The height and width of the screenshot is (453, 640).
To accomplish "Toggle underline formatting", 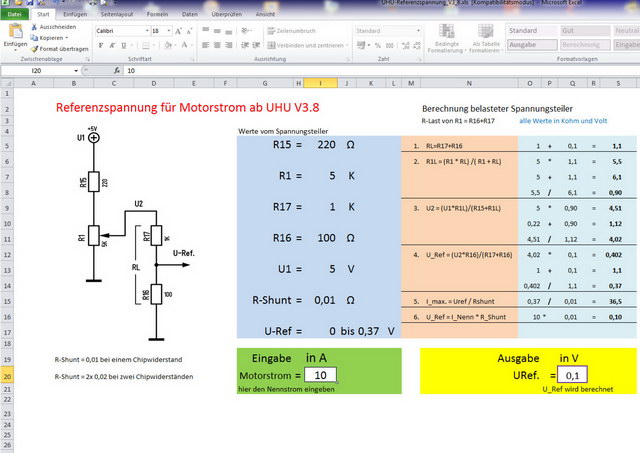I will tap(124, 45).
